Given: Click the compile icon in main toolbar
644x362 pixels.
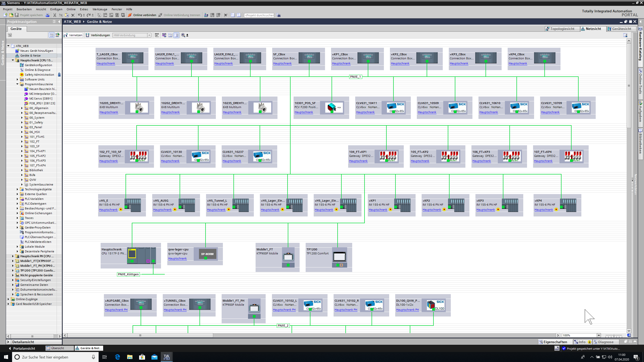Looking at the screenshot, I should (x=99, y=15).
